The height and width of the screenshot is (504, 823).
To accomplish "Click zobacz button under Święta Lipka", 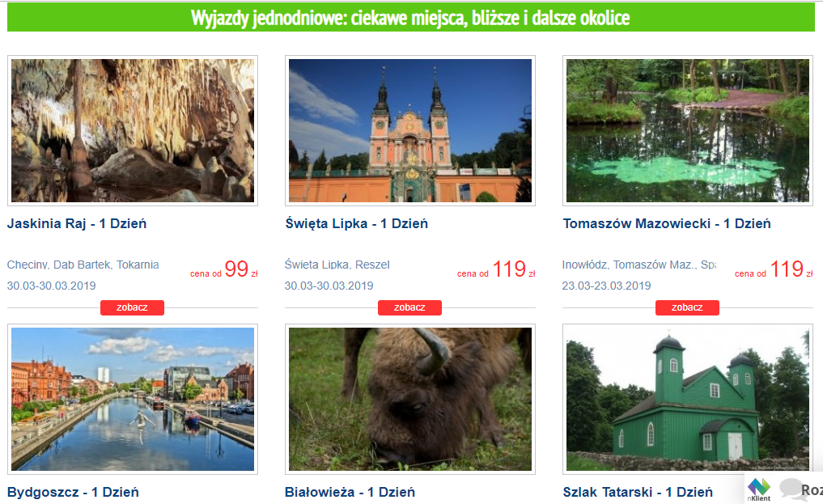I will coord(410,307).
